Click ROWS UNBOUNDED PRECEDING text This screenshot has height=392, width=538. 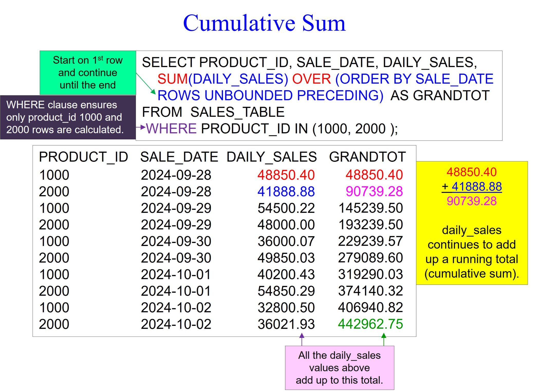pos(270,95)
